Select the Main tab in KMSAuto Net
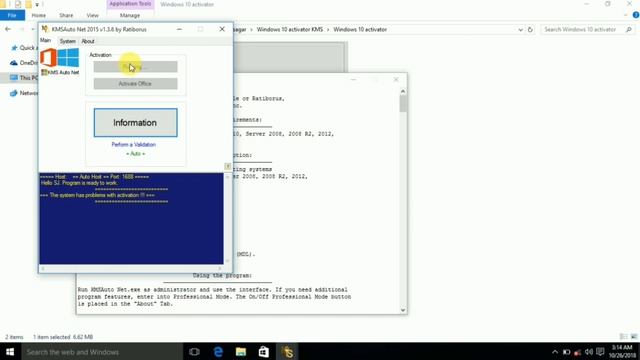Image resolution: width=640 pixels, height=360 pixels. [45, 40]
